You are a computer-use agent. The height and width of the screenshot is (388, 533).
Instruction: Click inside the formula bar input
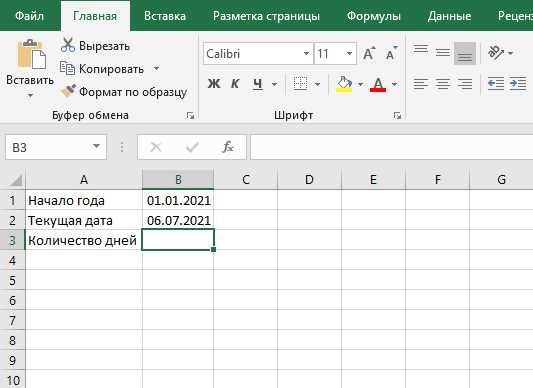pos(392,147)
